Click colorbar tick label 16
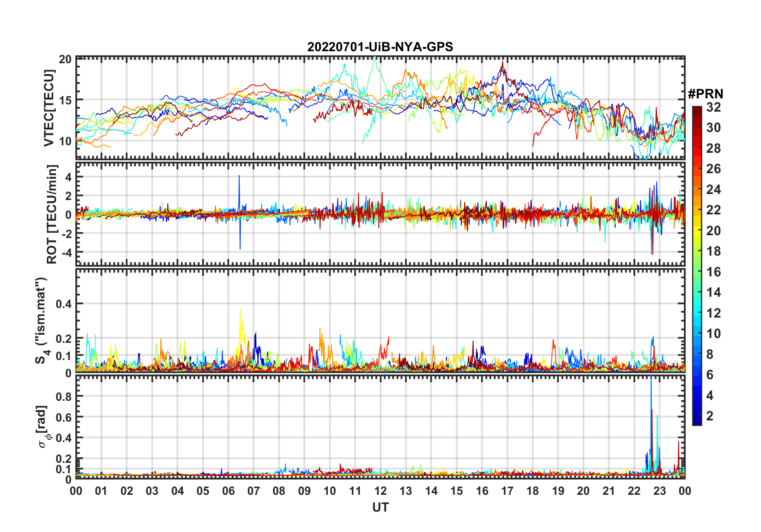This screenshot has width=761, height=532. tap(713, 272)
